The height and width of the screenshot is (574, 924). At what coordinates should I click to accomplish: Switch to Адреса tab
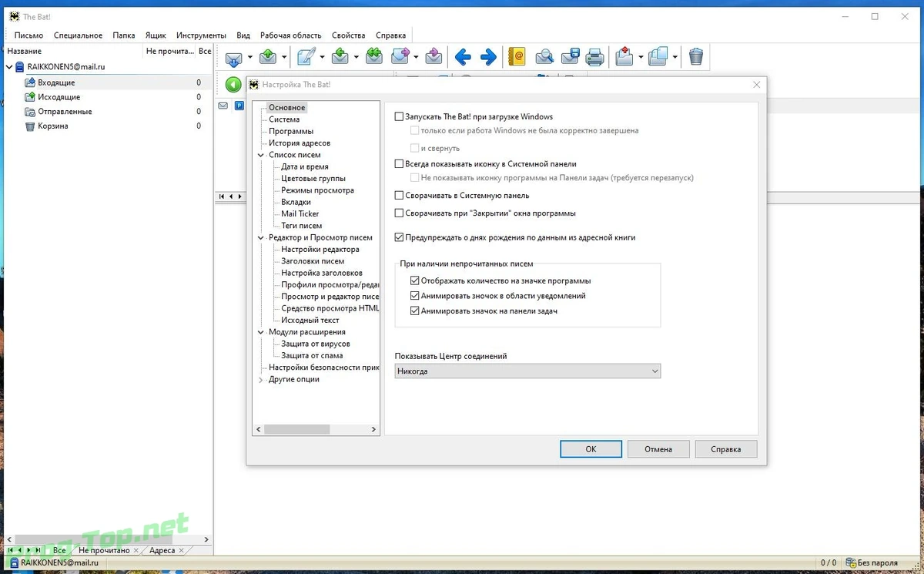[162, 551]
